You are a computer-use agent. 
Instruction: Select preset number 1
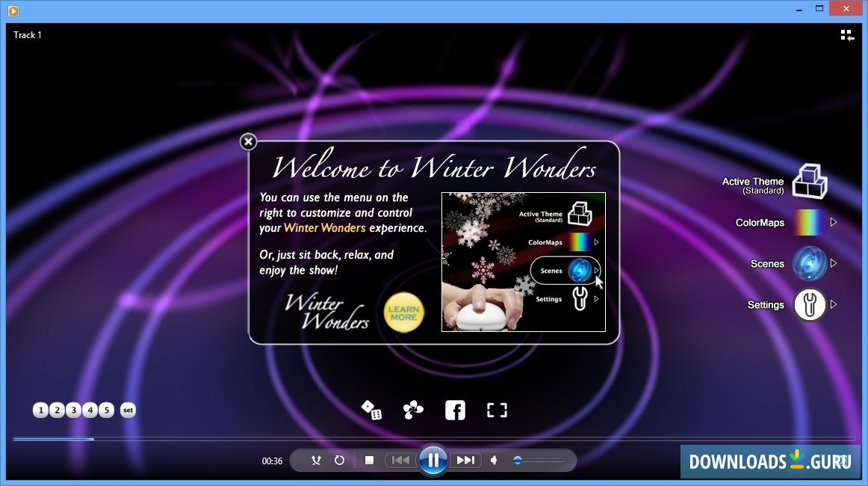(40, 410)
